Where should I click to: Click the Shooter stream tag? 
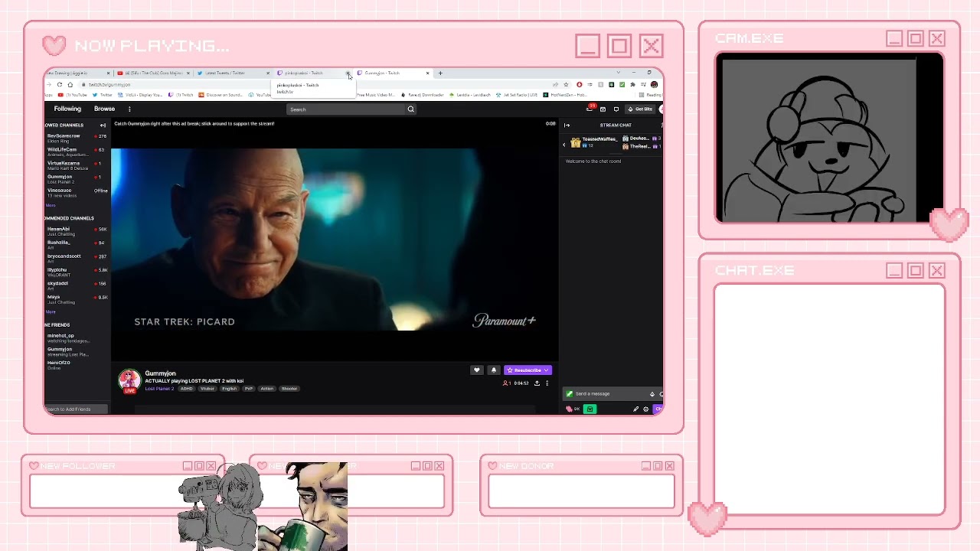pyautogui.click(x=289, y=389)
